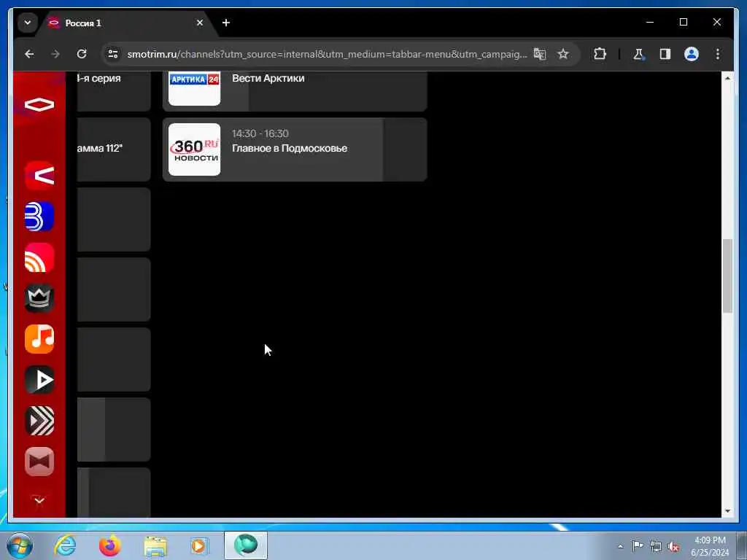Click the muted volume tray icon

pos(673,546)
